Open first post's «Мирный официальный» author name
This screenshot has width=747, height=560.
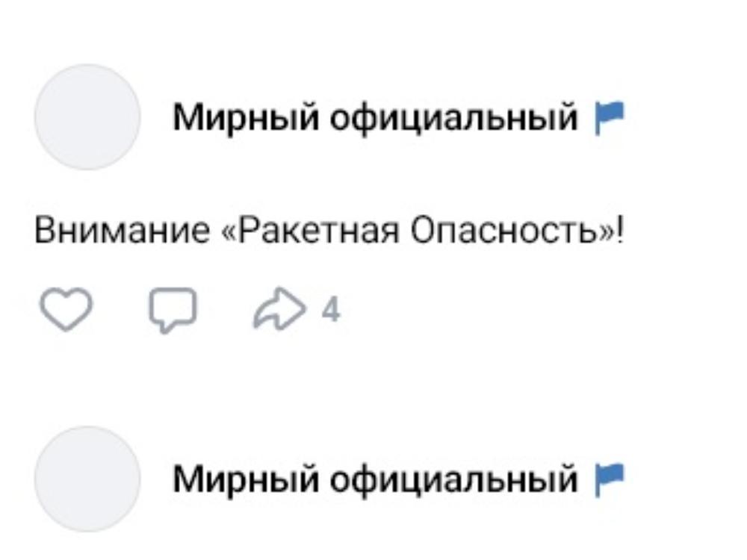pos(376,118)
